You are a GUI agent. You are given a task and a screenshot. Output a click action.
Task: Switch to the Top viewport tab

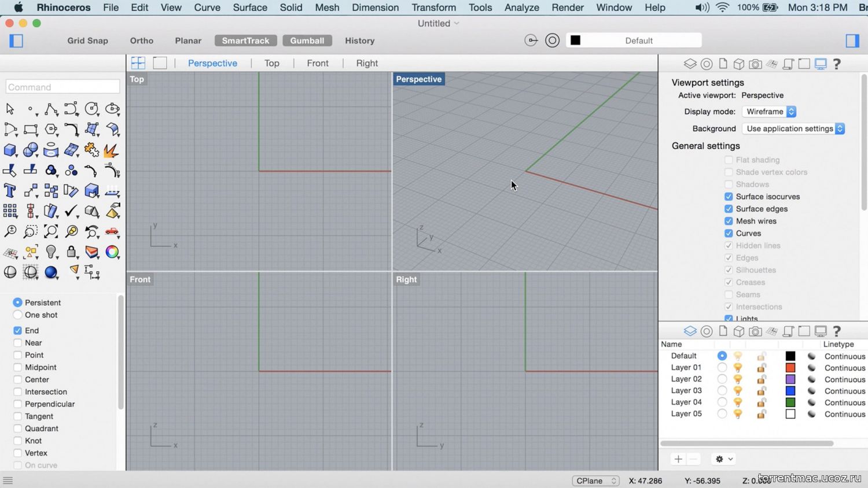click(x=272, y=63)
